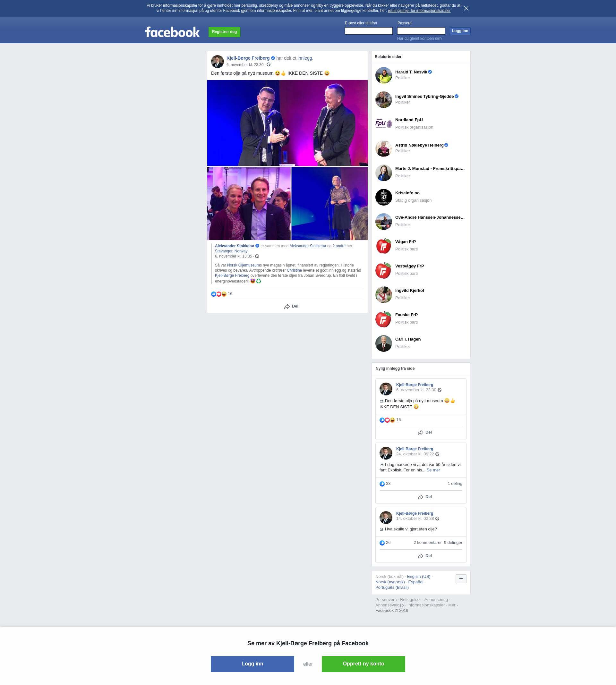Viewport: 616px width, 685px height.
Task: Open Harald T. Nesvik's profile picture
Action: (x=383, y=75)
